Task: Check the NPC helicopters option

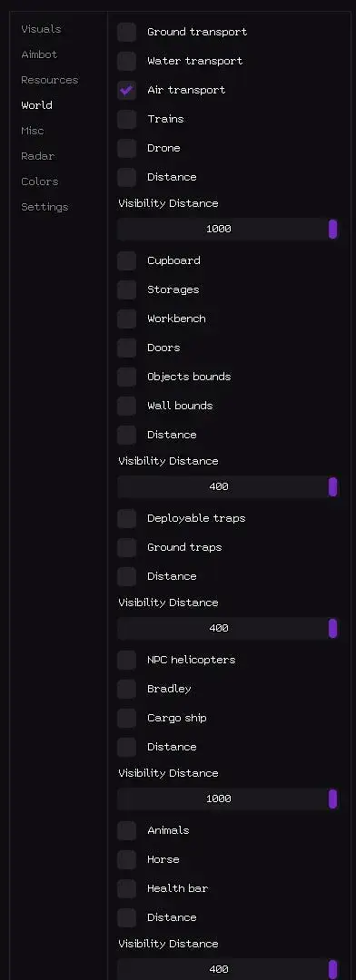Action: pos(126,660)
